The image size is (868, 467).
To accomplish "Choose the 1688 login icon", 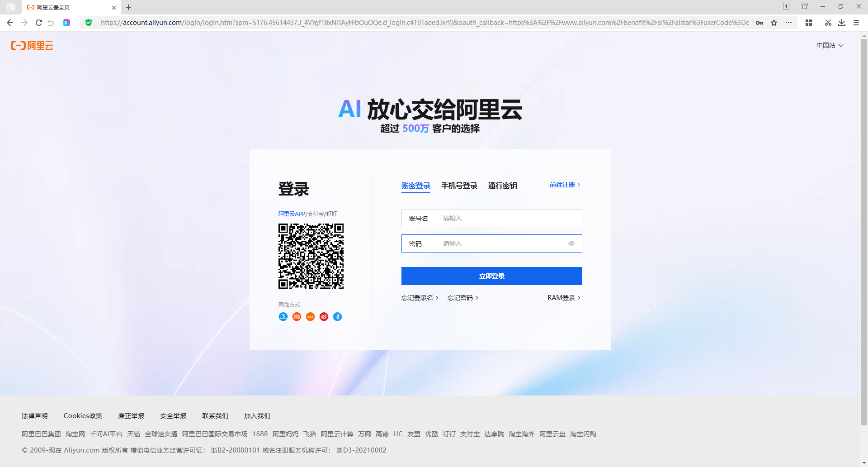I will click(310, 317).
